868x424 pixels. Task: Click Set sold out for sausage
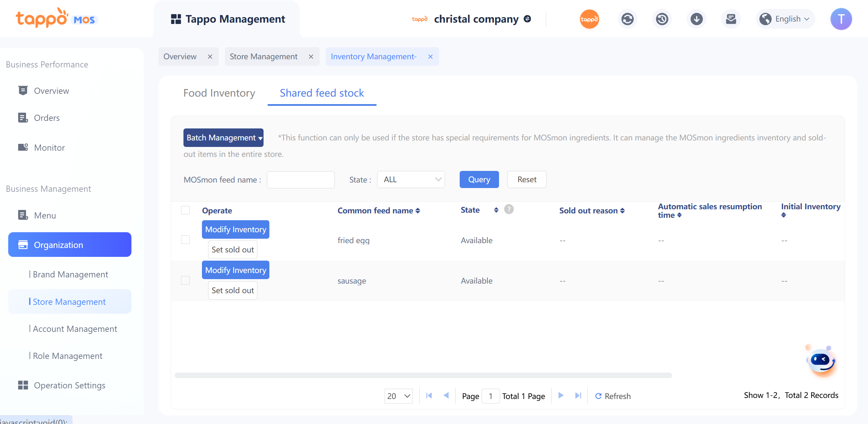pyautogui.click(x=232, y=290)
